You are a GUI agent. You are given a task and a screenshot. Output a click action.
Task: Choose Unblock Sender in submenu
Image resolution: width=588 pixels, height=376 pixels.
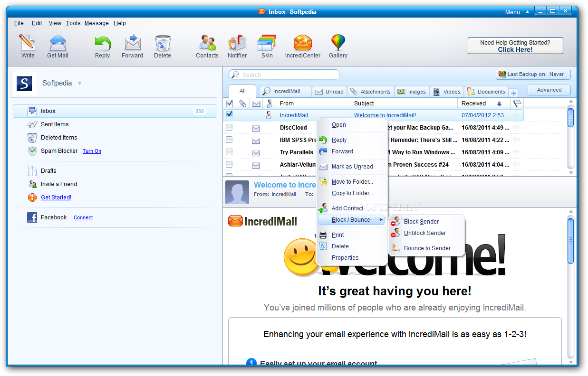point(426,233)
